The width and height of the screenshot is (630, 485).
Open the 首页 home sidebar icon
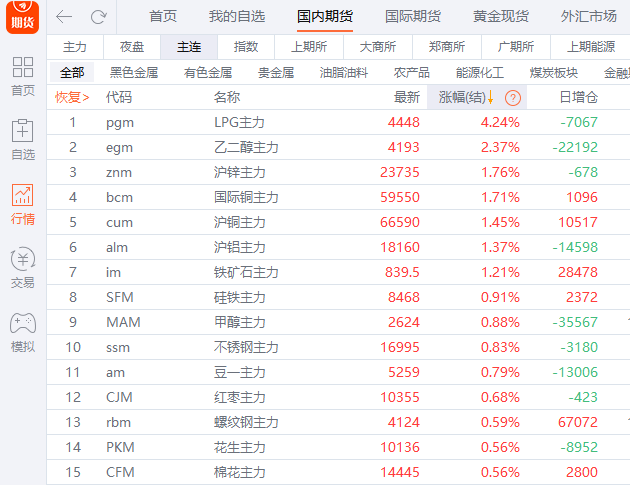coord(22,76)
